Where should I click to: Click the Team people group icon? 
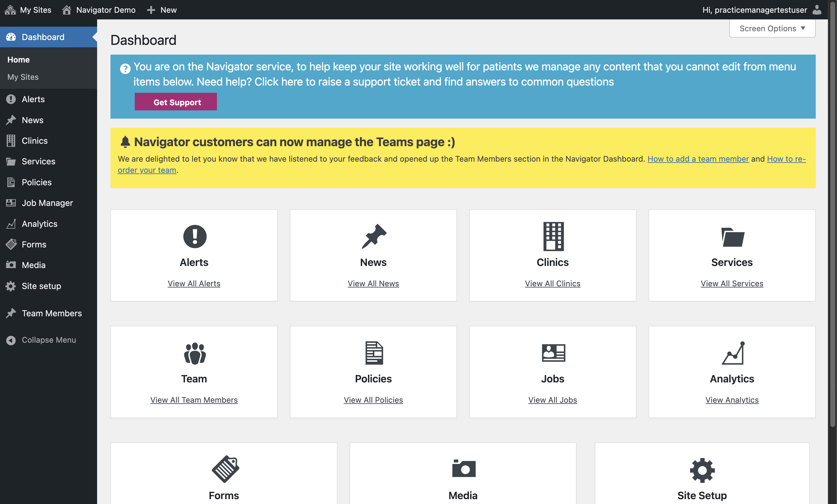point(195,353)
